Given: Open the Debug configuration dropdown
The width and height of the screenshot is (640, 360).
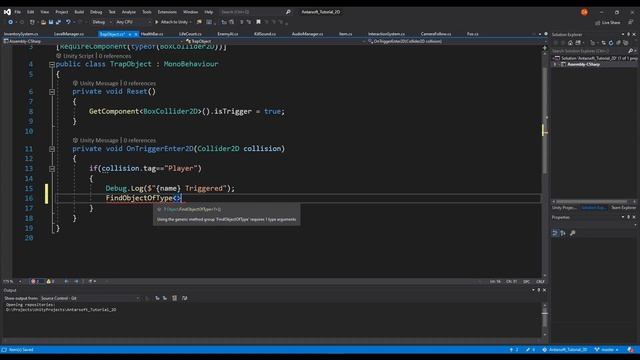Looking at the screenshot, I should [x=101, y=22].
